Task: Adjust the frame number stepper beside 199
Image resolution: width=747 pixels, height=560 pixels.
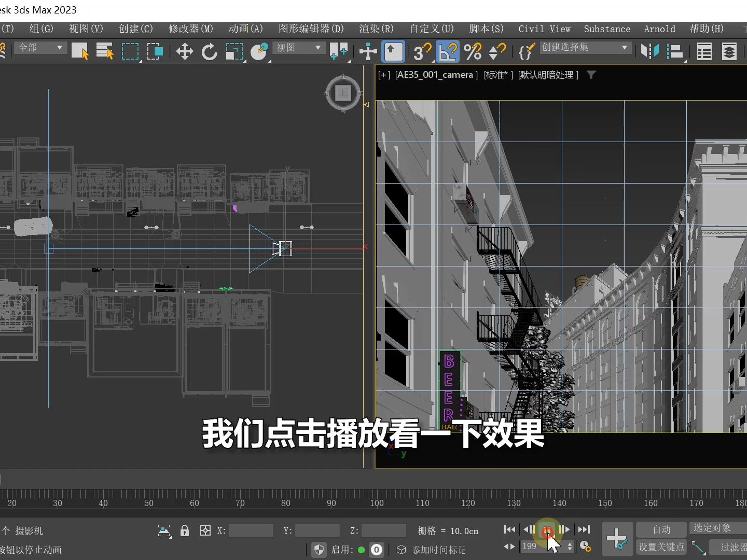Action: [x=570, y=546]
